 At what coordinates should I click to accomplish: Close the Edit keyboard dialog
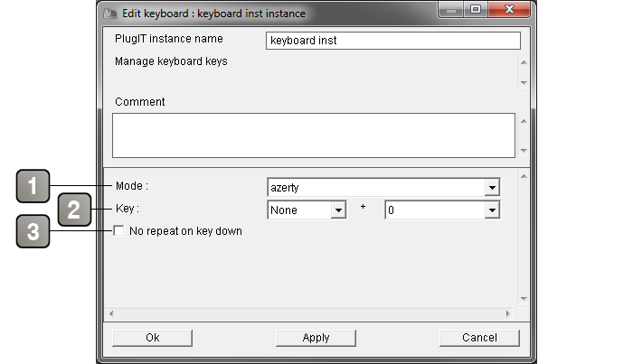pyautogui.click(x=509, y=9)
